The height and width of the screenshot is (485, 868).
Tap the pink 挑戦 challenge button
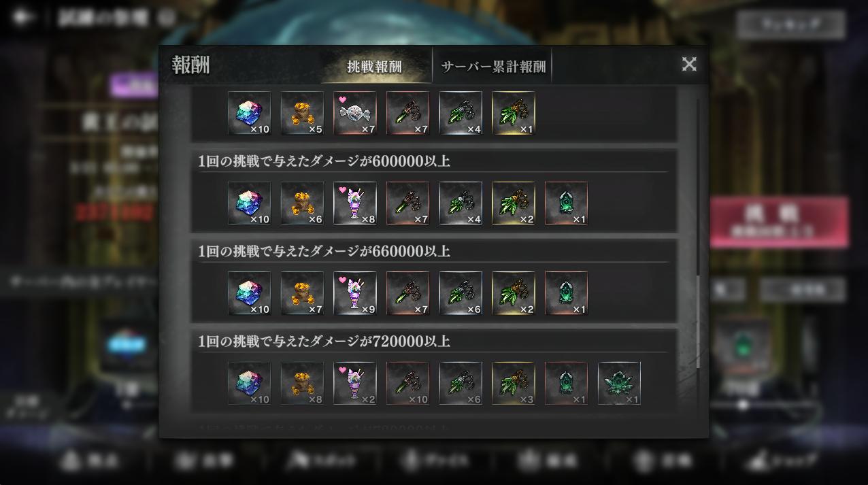[x=779, y=222]
